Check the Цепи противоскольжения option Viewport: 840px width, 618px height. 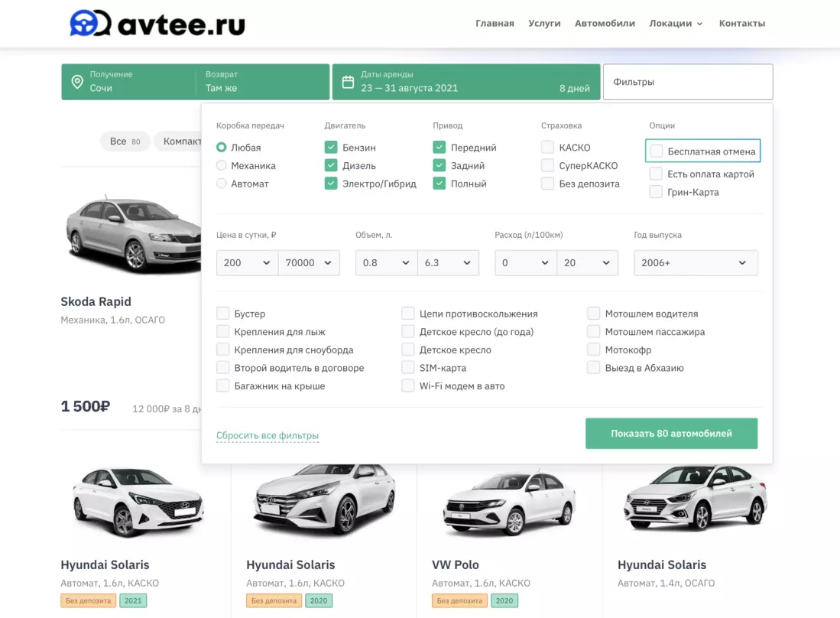408,314
